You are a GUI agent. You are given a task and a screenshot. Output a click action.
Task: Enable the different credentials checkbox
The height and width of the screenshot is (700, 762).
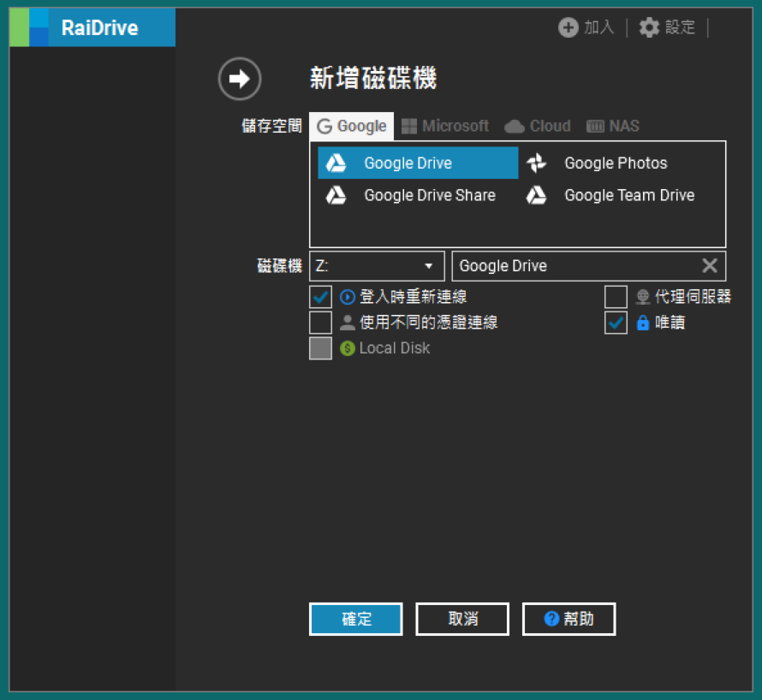321,323
